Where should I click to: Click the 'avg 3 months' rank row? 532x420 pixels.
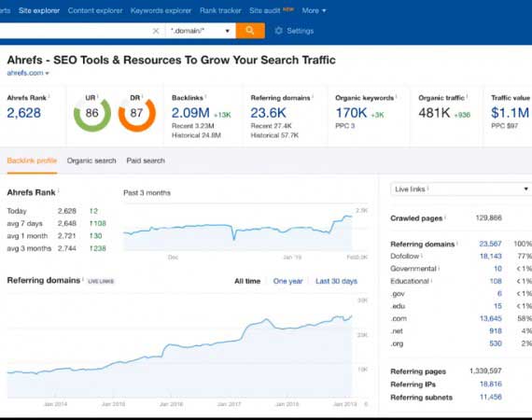[x=57, y=248]
